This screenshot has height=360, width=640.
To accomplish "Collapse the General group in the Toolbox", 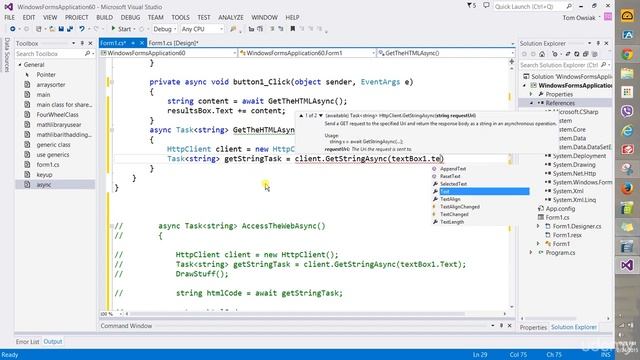I will 20,64.
